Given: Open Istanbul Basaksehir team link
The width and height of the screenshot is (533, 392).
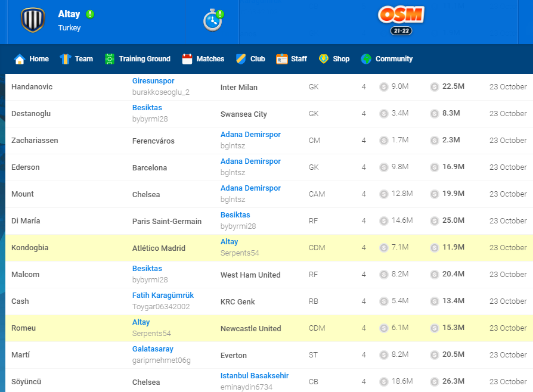Looking at the screenshot, I should pyautogui.click(x=254, y=376).
